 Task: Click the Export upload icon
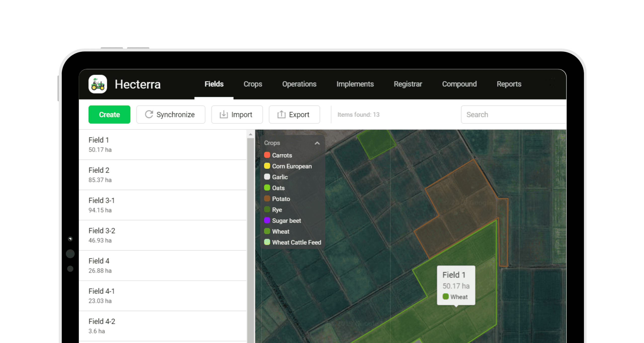(x=281, y=114)
